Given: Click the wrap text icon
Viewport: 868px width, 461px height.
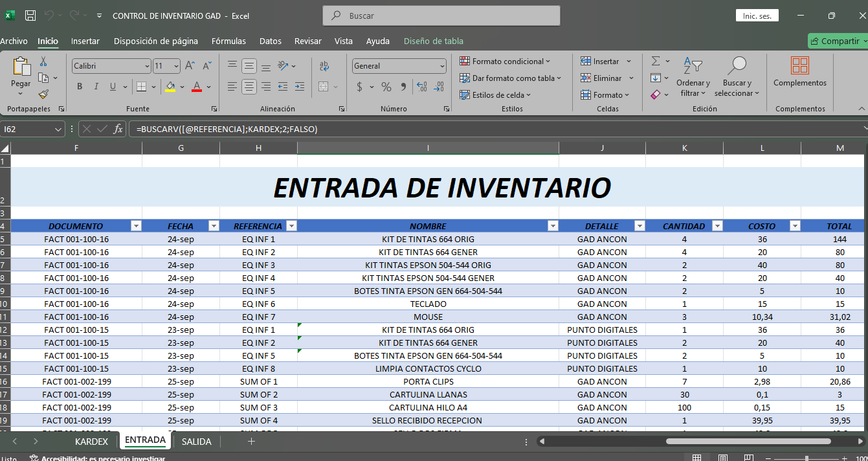Looking at the screenshot, I should coord(324,65).
